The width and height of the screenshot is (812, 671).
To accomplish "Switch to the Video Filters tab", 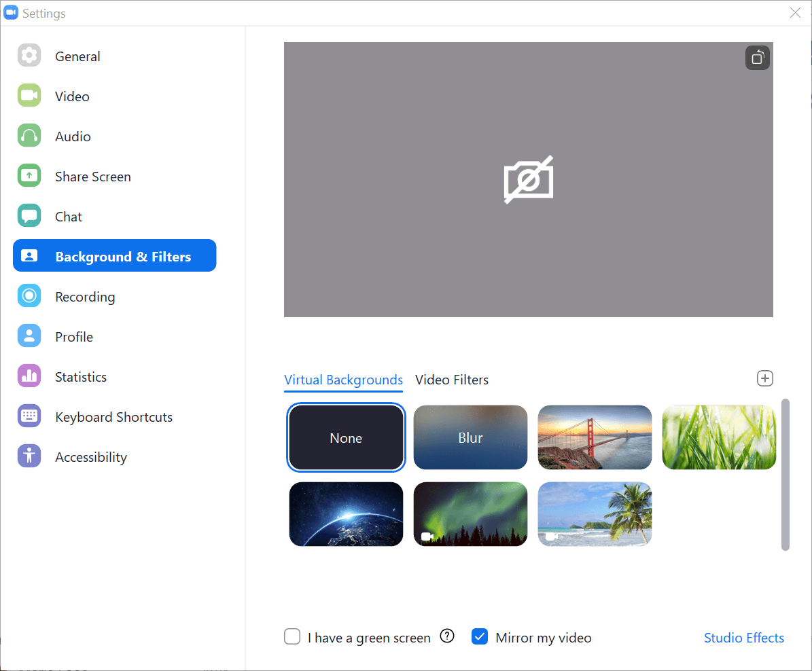I will tap(451, 380).
